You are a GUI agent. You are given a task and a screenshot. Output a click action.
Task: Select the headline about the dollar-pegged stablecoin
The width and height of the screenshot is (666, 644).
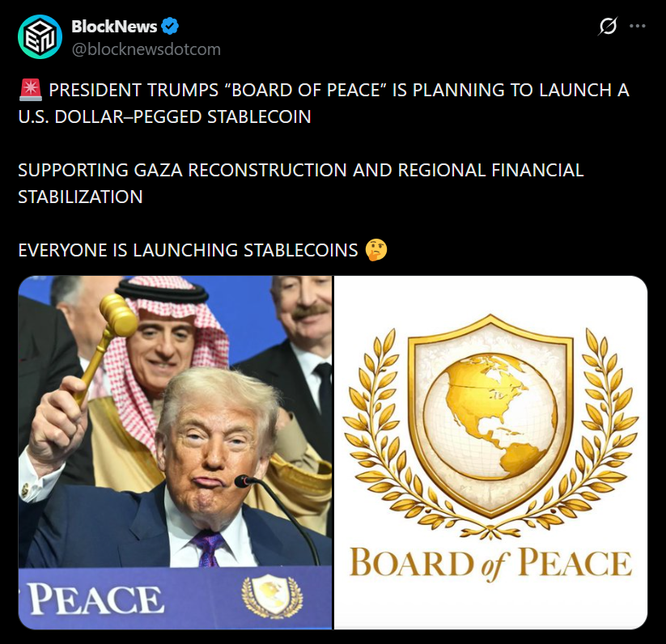pyautogui.click(x=324, y=104)
